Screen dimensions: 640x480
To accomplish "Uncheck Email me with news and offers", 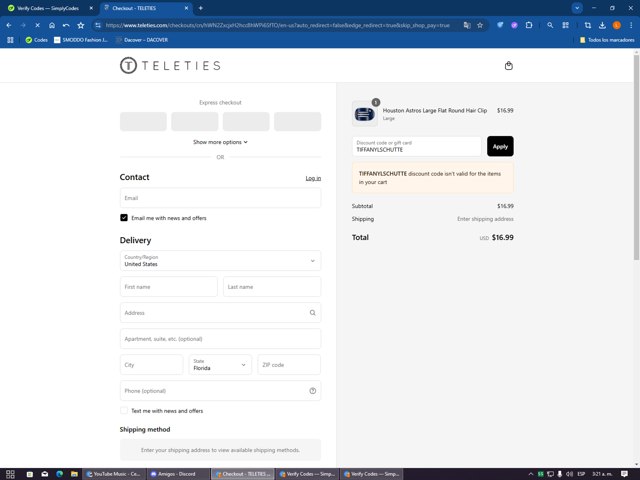I will [124, 218].
